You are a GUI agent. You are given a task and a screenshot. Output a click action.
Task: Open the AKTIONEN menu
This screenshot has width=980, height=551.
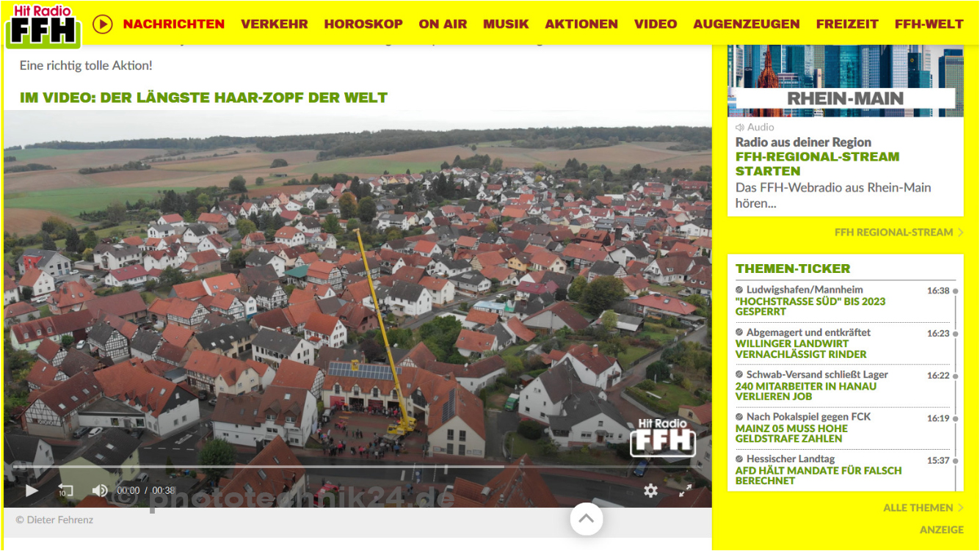581,24
